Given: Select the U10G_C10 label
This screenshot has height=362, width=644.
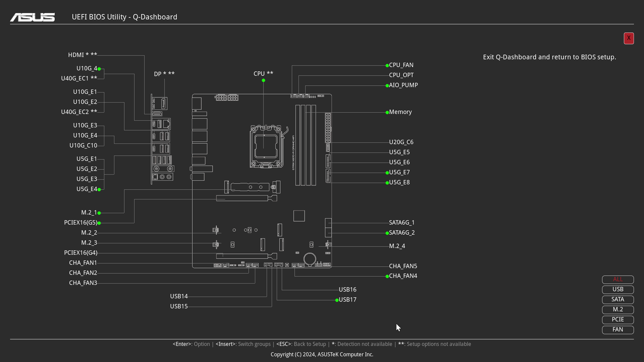Looking at the screenshot, I should (x=83, y=146).
